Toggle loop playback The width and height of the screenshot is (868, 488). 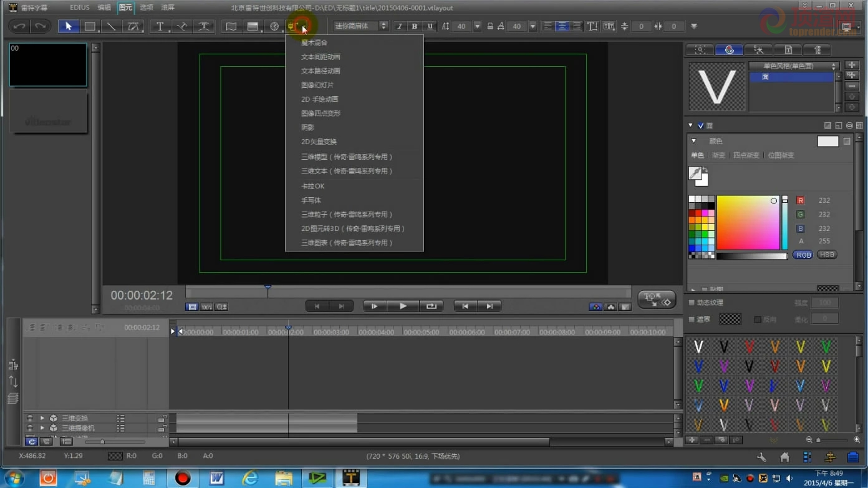click(431, 306)
